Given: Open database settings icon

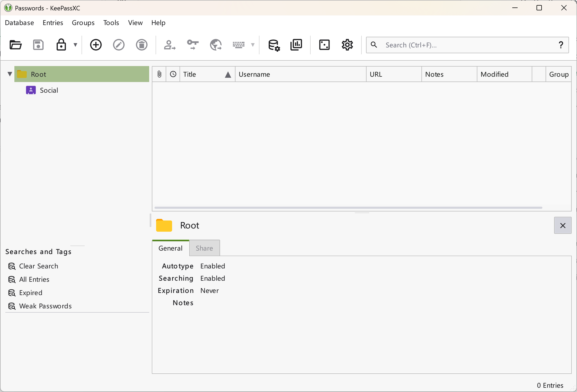Looking at the screenshot, I should (x=274, y=45).
